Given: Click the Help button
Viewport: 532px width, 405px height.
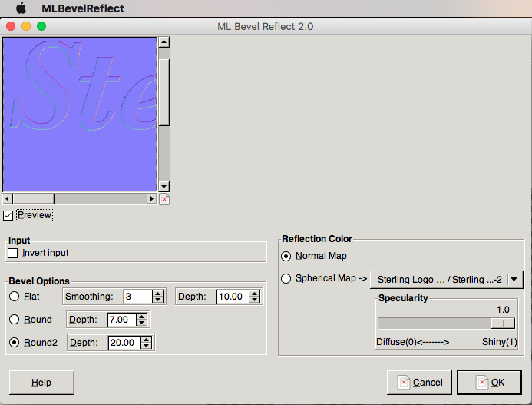Looking at the screenshot, I should [41, 383].
